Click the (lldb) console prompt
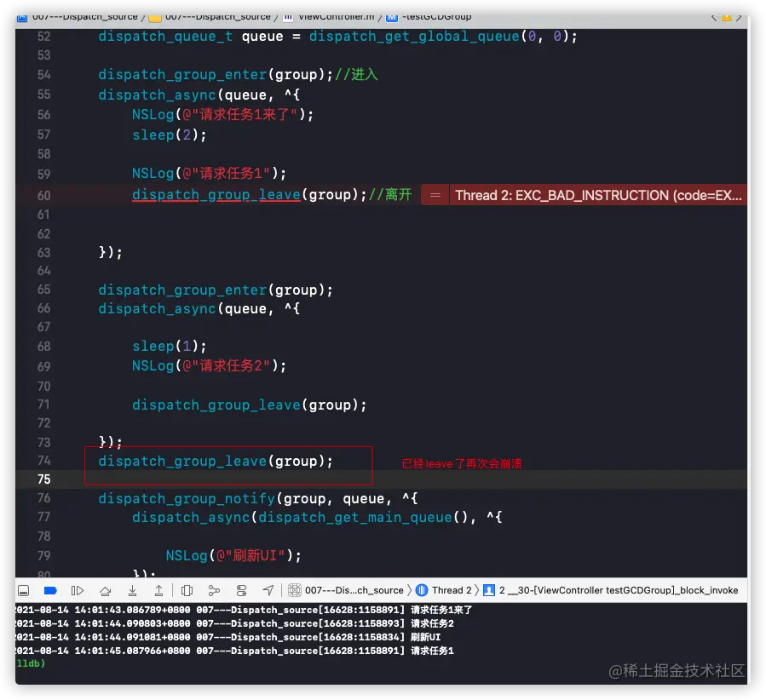The height and width of the screenshot is (700, 766). (31, 664)
